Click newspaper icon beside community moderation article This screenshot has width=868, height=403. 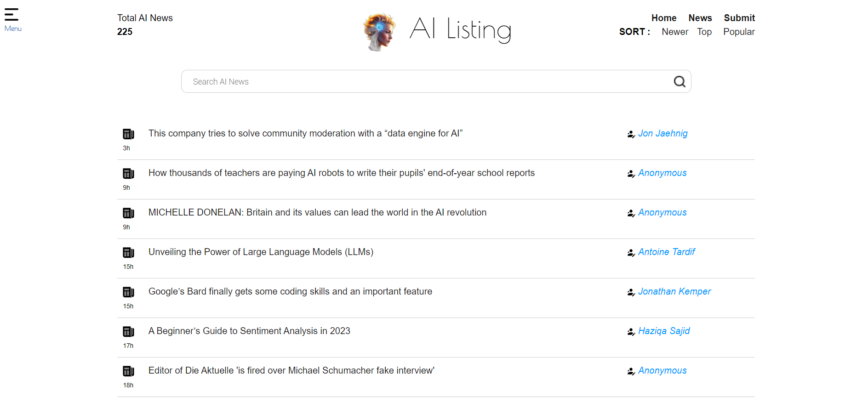[128, 134]
